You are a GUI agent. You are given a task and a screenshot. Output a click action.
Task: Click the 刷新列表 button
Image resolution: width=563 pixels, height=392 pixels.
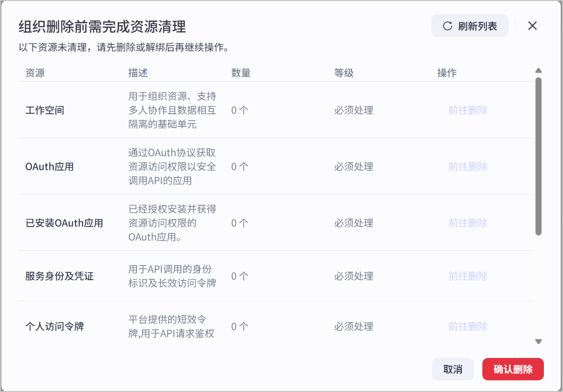coord(470,26)
